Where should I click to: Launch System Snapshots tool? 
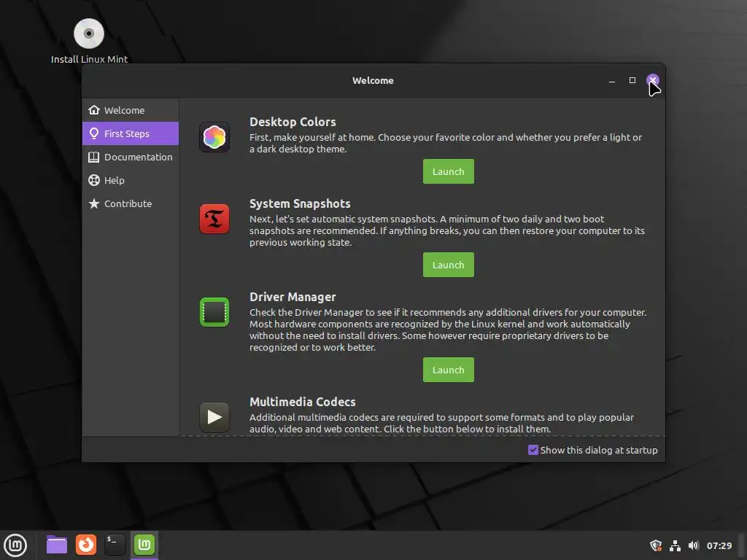449,265
